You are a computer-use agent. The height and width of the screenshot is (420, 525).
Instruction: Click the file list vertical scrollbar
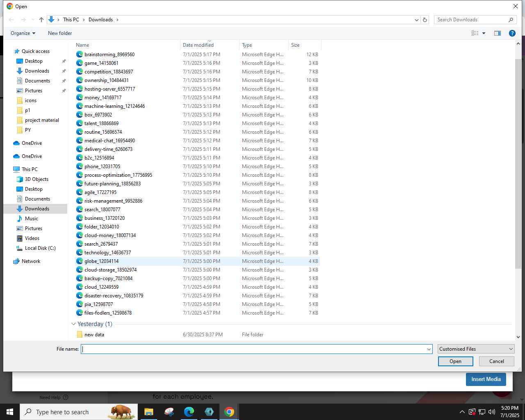point(518,164)
